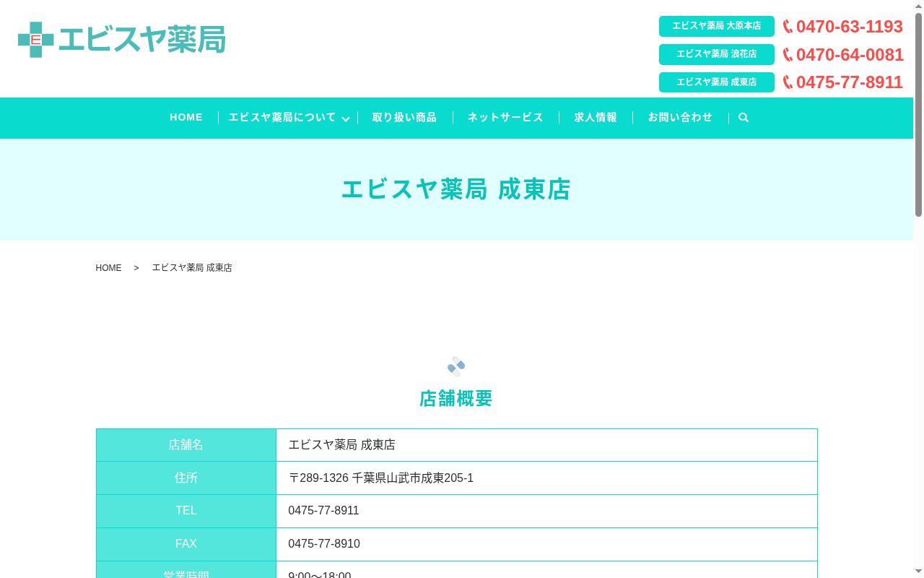Viewport: 924px width, 578px height.
Task: Click エビスヤ薬局 成東店 breadcrumb text
Action: [x=192, y=268]
